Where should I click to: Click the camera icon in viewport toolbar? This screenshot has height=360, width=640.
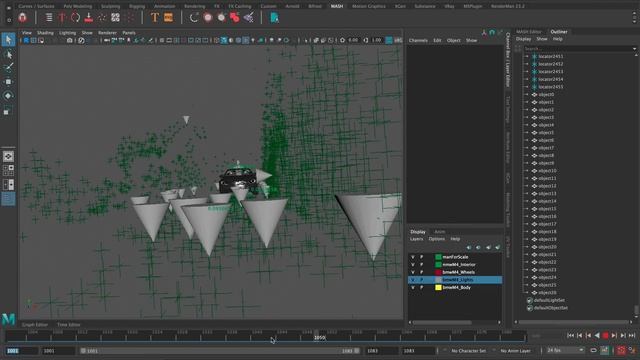pos(70,40)
